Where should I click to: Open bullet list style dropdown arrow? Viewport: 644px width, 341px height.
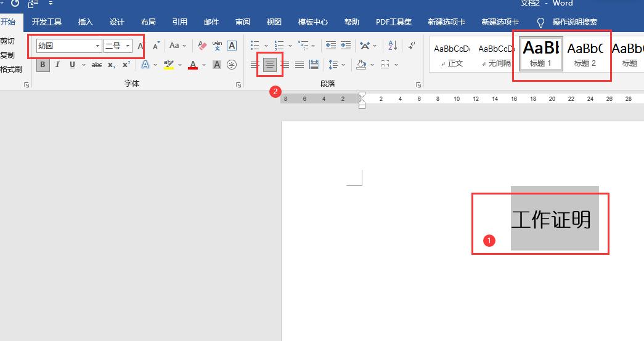(x=266, y=46)
